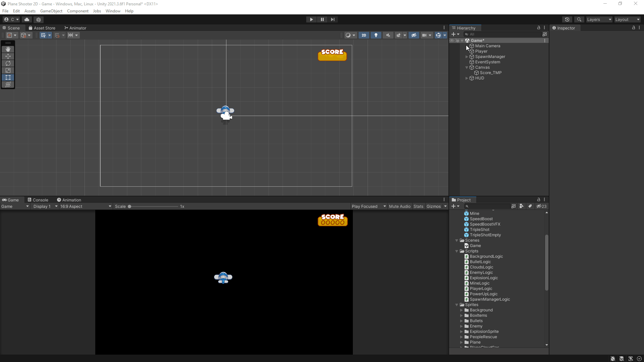Screen dimensions: 644x362
Task: Switch to the Animation tab
Action: coord(69,200)
